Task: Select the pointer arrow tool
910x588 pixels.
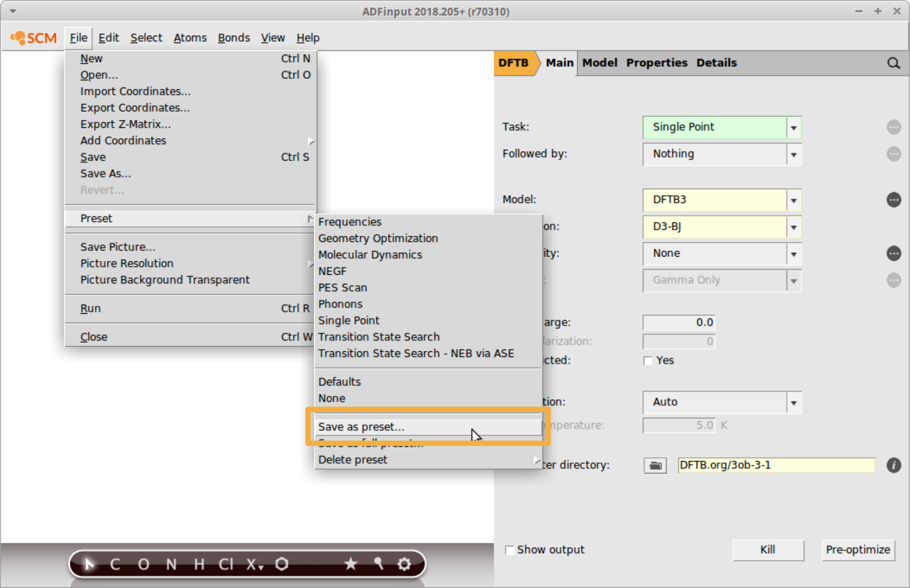Action: pos(89,564)
